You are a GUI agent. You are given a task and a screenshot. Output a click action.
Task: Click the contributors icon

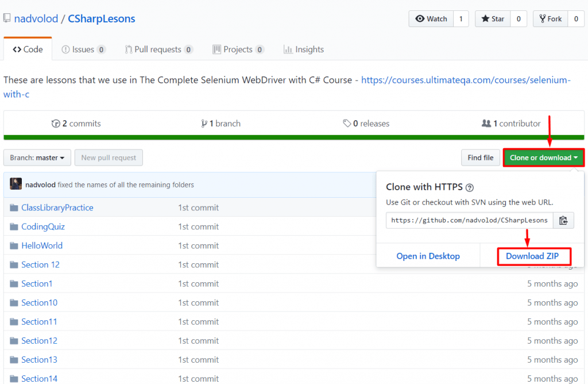tap(487, 123)
